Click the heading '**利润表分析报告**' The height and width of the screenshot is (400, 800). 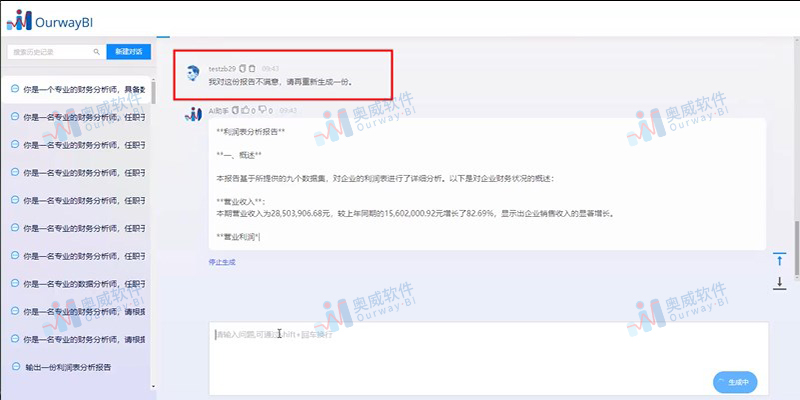point(251,131)
